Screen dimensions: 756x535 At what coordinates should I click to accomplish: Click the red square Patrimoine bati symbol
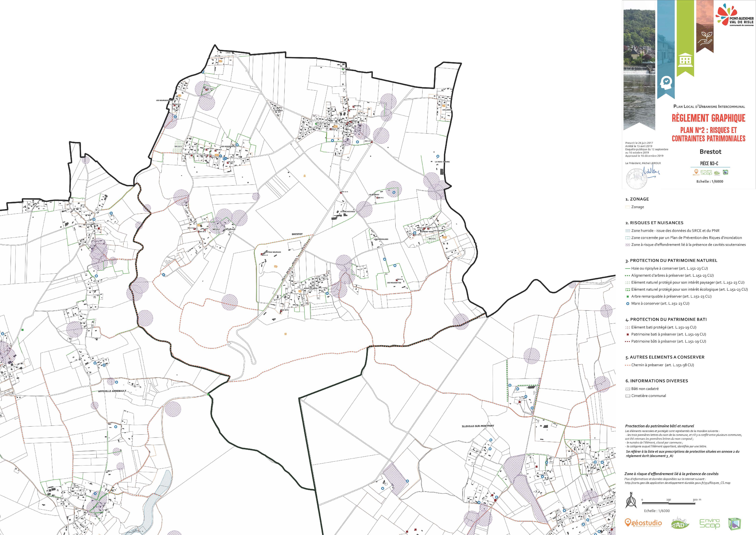click(628, 334)
